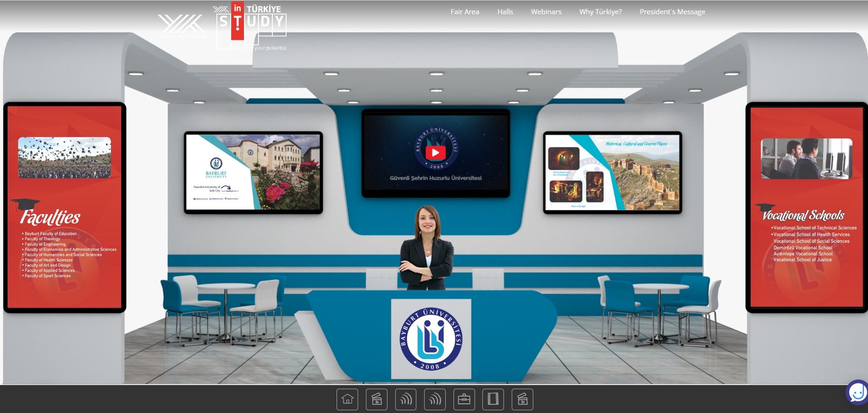The height and width of the screenshot is (413, 868).
Task: Select Vocational School of Justice text
Action: click(802, 259)
